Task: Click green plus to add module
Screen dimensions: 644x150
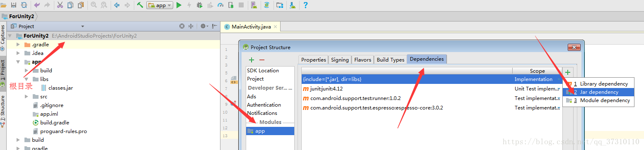Action: point(251,60)
